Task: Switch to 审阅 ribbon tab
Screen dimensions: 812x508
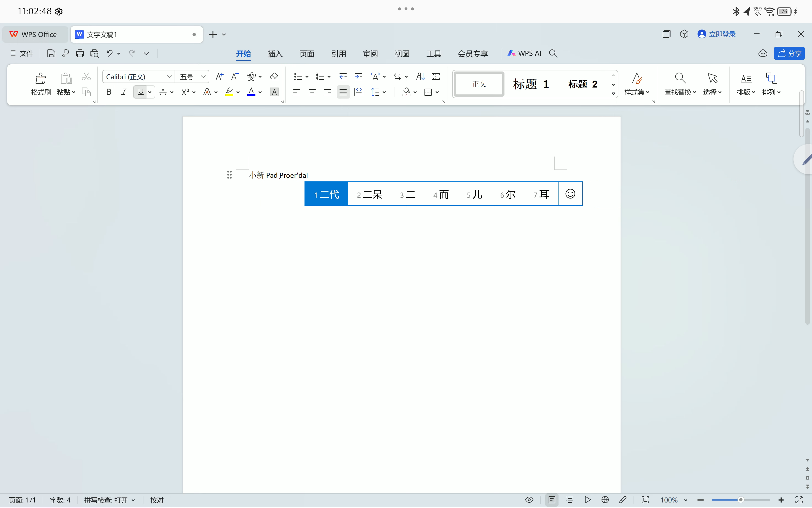Action: 370,53
